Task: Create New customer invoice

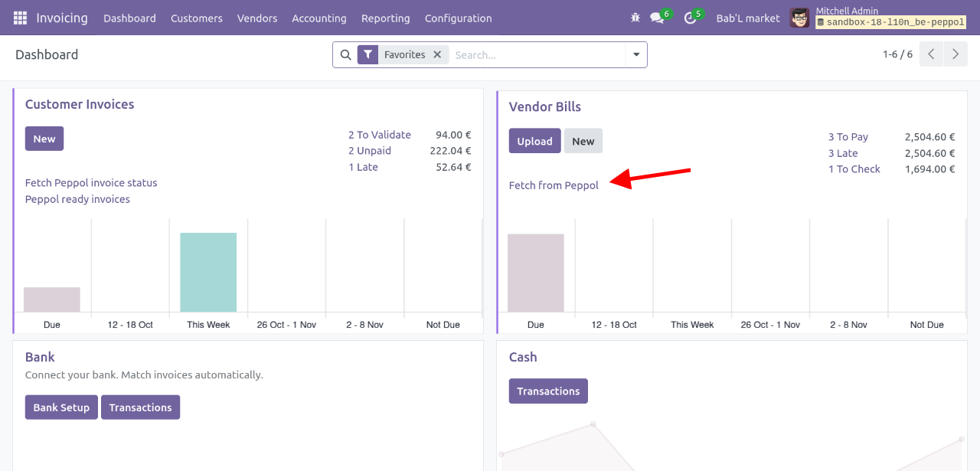Action: click(44, 139)
